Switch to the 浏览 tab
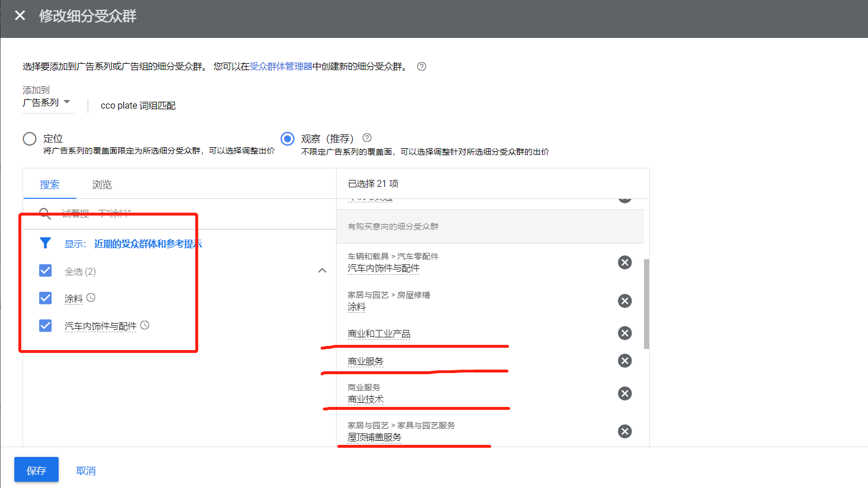This screenshot has height=488, width=868. click(x=102, y=185)
